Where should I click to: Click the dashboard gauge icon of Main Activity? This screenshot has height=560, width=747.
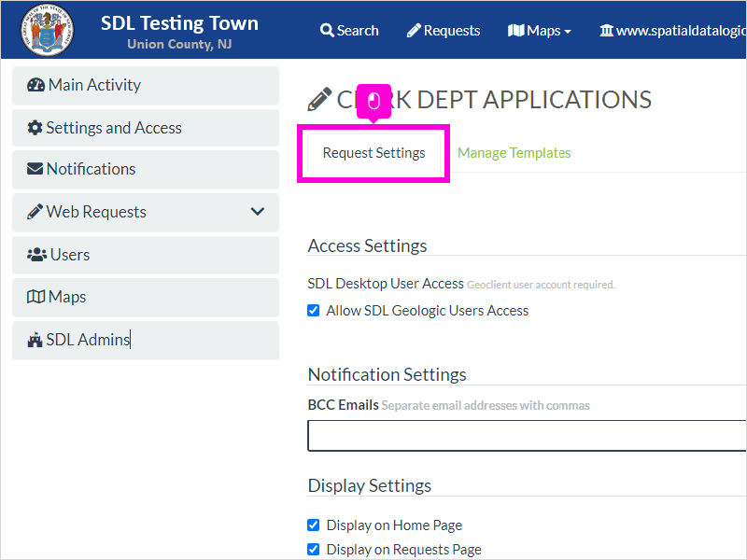point(35,85)
